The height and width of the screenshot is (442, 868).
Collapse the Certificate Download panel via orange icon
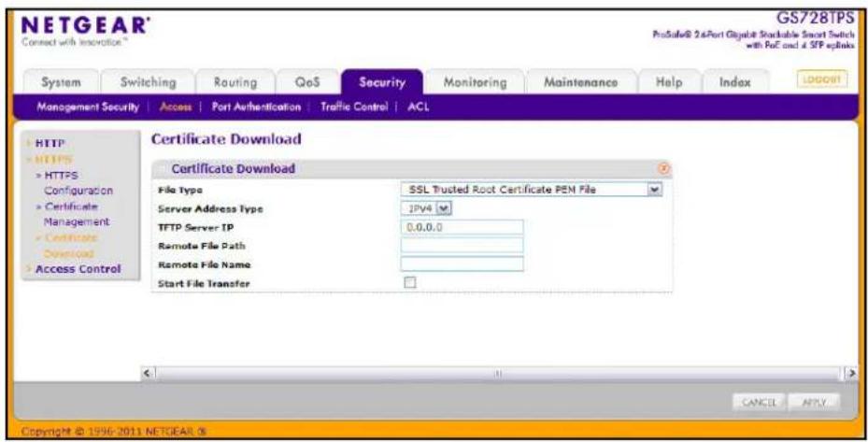(664, 168)
